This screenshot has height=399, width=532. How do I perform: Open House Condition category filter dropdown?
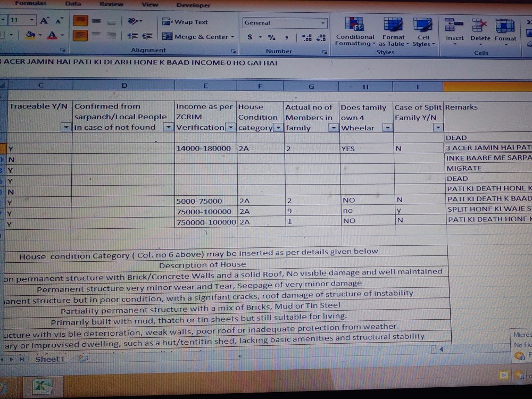click(278, 128)
